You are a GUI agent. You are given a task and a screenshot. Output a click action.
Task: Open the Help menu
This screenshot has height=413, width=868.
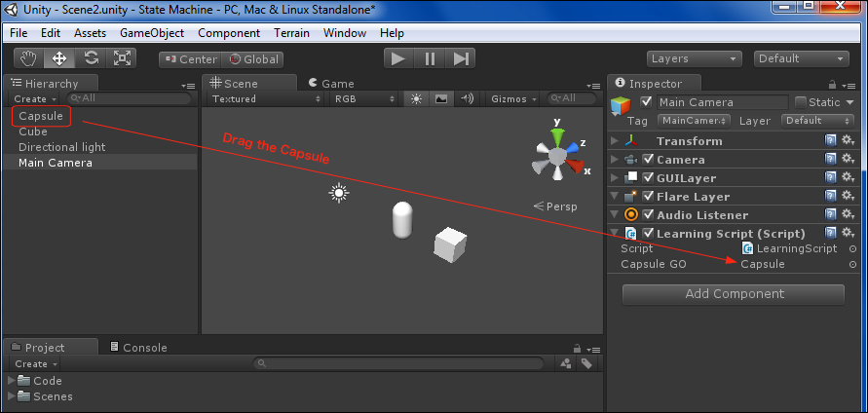[x=392, y=33]
